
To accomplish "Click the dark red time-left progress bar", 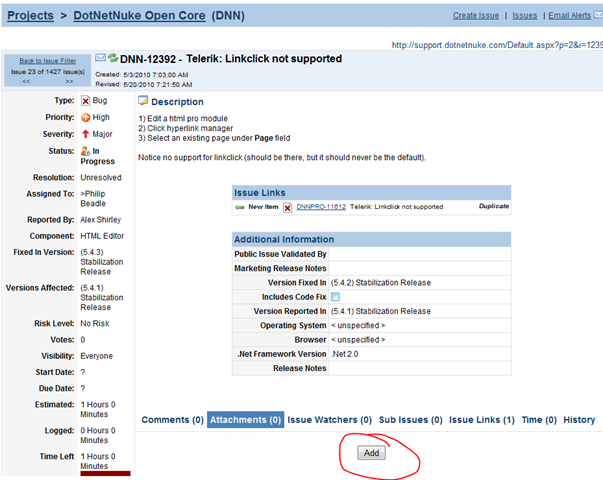I will (x=105, y=473).
